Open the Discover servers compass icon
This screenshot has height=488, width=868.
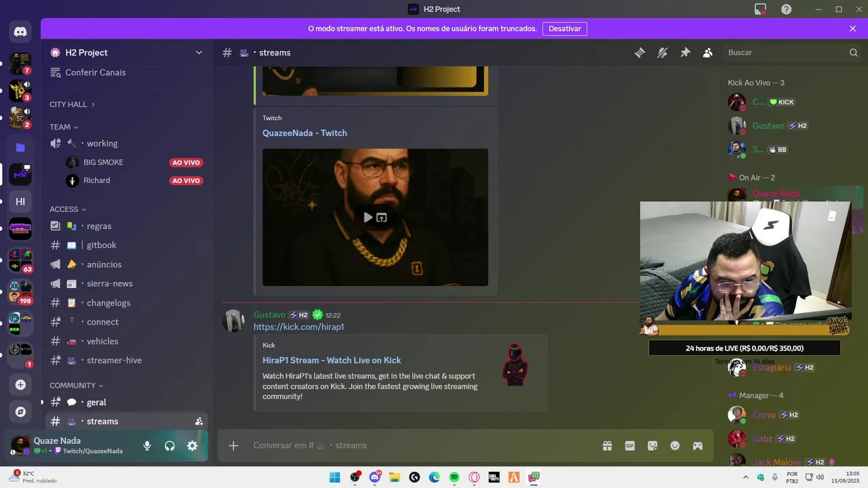[x=20, y=411]
